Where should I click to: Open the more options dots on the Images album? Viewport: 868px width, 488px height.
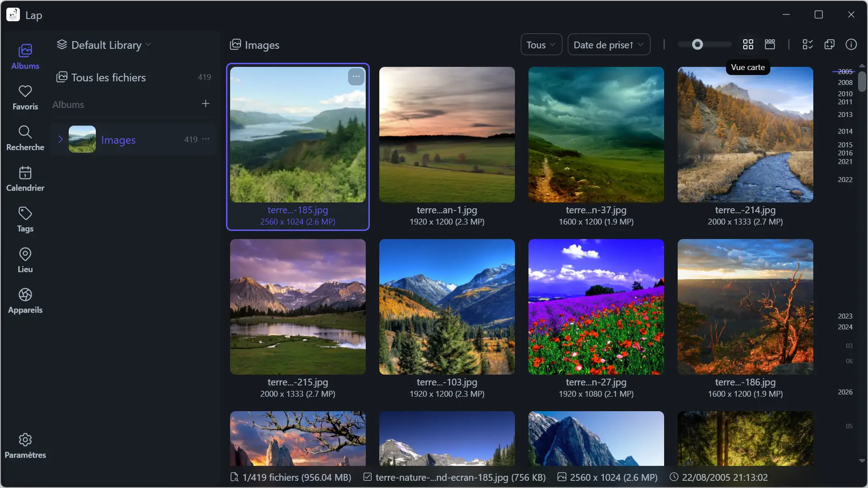tap(206, 139)
